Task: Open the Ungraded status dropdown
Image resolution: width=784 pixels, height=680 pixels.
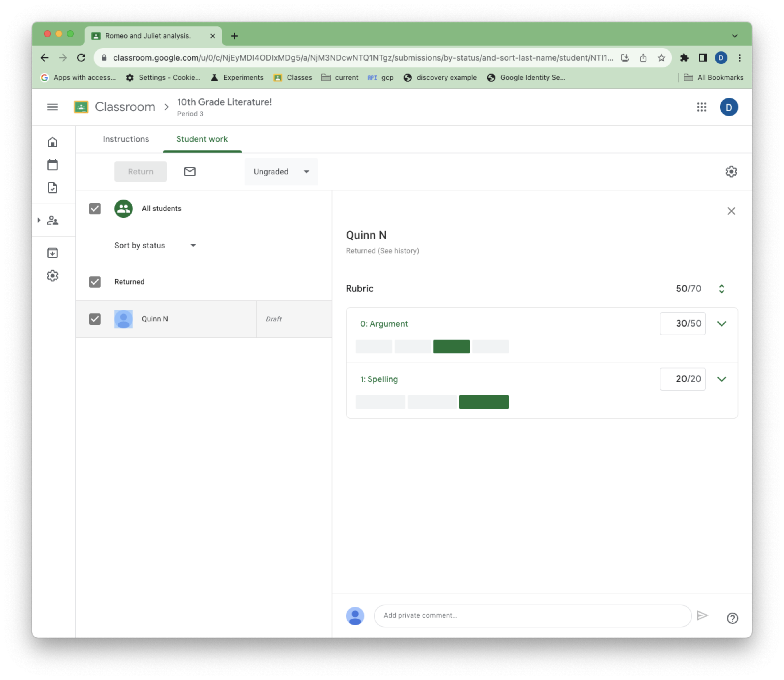Action: tap(279, 171)
